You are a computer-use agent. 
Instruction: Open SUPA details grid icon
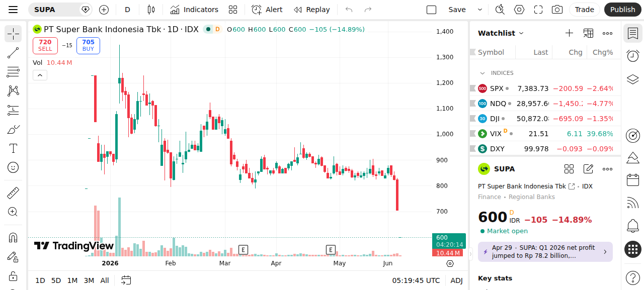569,169
